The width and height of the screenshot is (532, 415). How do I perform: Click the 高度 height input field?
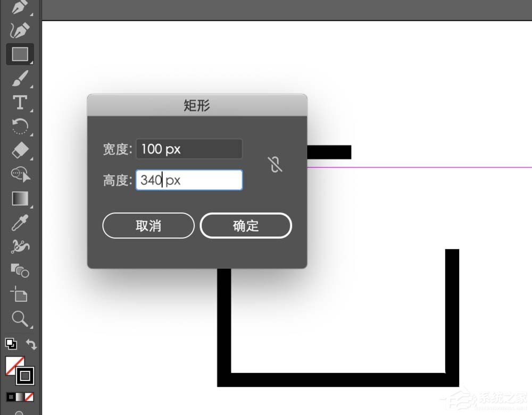189,180
